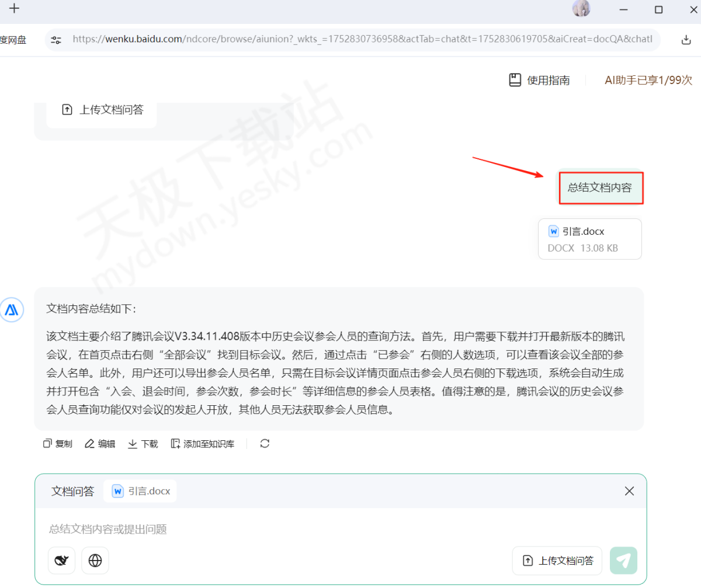Maximize the browser window
The image size is (701, 588).
[x=658, y=9]
